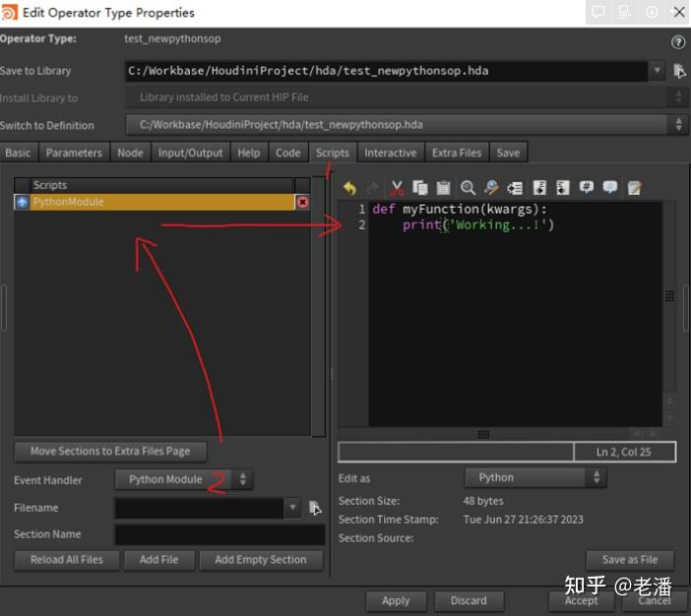Click the Scripts list column header
This screenshot has height=616, width=691.
162,185
